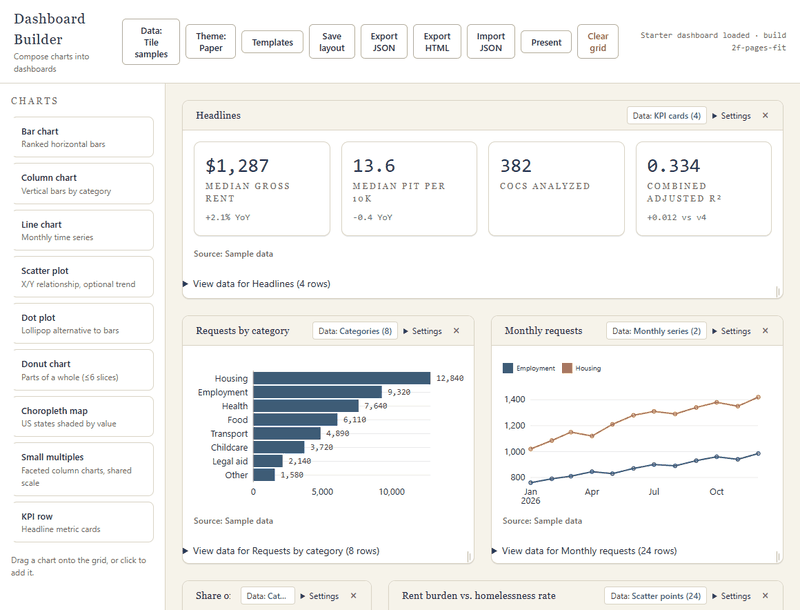Select the CoCs Analyzed KPI card
800x610 pixels.
pos(556,189)
